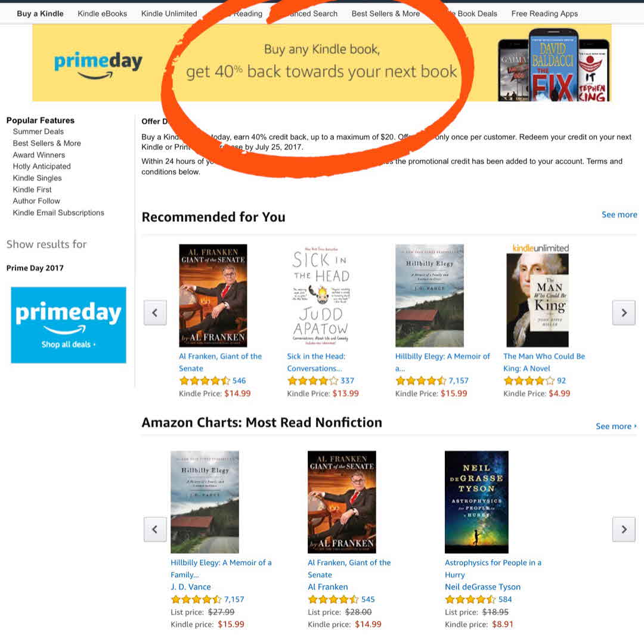Click the left arrow in Most Read Nonfiction carousel
This screenshot has height=644, width=644.
(x=155, y=530)
